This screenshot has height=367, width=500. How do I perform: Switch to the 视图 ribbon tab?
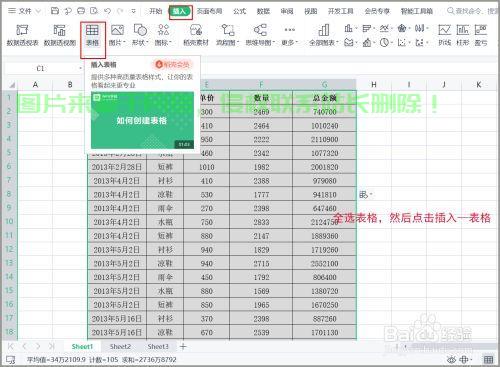310,11
